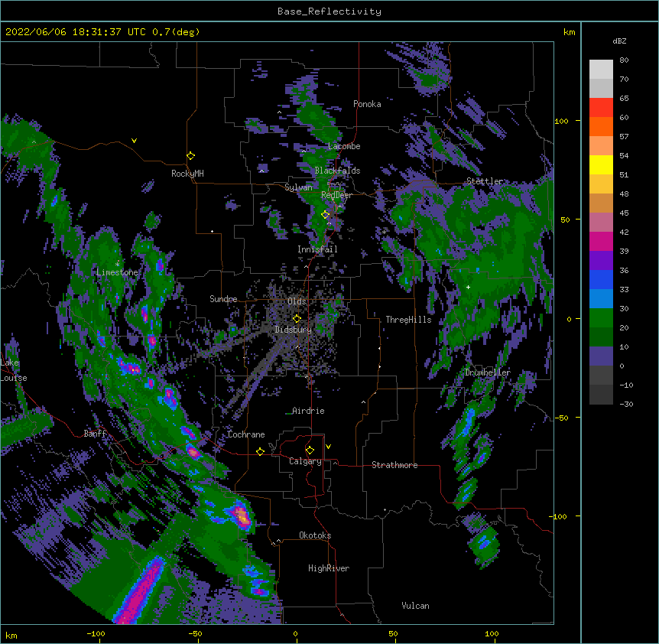Click the yellow diamond marker below RedDeer
The width and height of the screenshot is (659, 644).
click(x=326, y=215)
